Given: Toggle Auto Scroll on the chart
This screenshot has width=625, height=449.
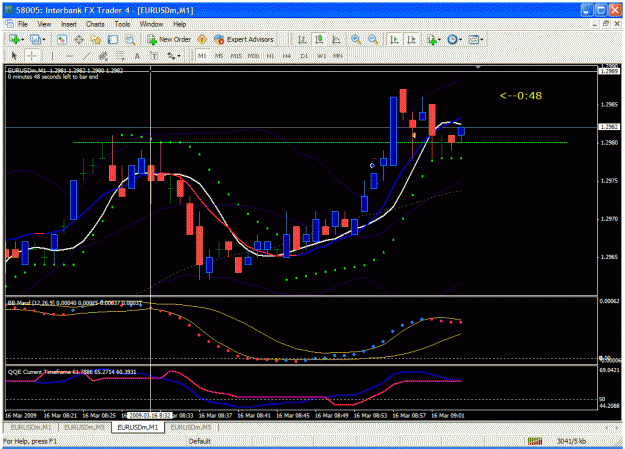Looking at the screenshot, I should tap(394, 39).
